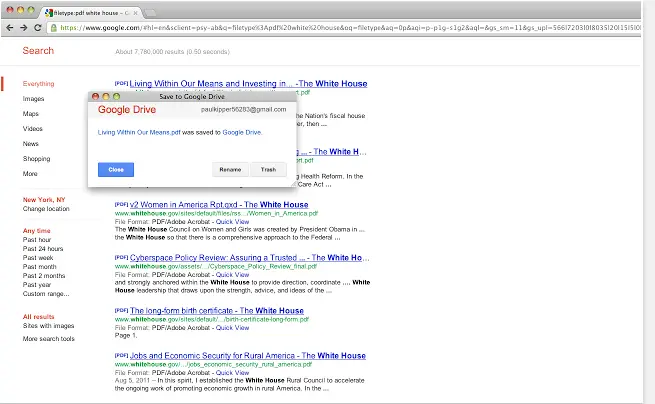Open 'Cyberspace Policy Review' result title
655x404 pixels.
tap(249, 258)
